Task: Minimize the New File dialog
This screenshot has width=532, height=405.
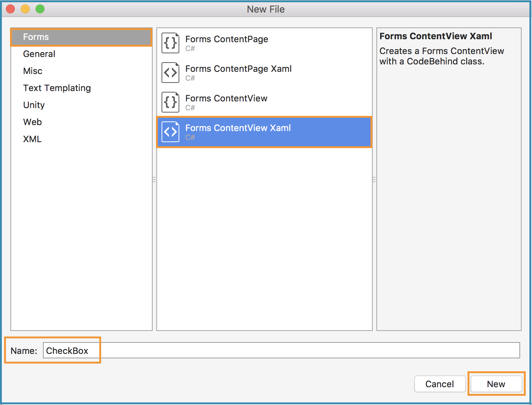Action: point(25,9)
